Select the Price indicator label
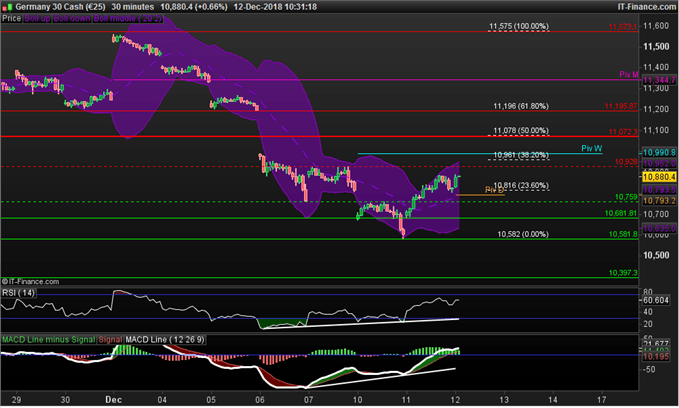 click(12, 18)
